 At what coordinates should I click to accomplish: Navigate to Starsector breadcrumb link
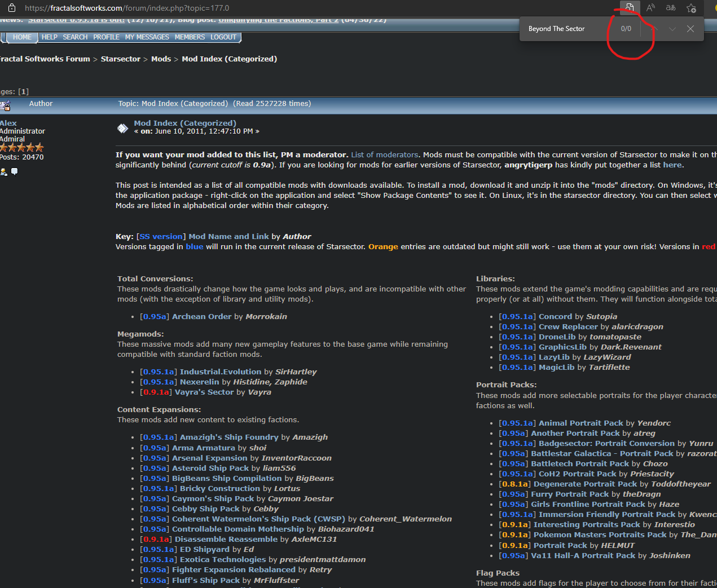pos(120,59)
